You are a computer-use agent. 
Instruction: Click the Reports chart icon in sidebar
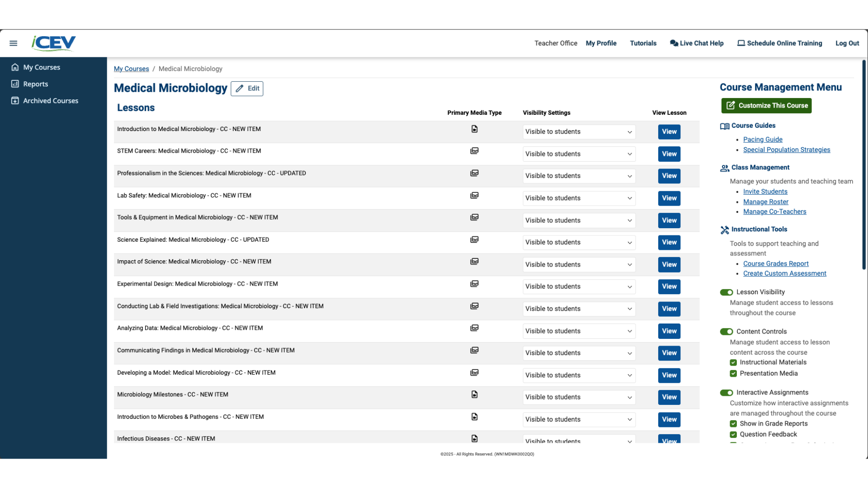click(x=15, y=84)
